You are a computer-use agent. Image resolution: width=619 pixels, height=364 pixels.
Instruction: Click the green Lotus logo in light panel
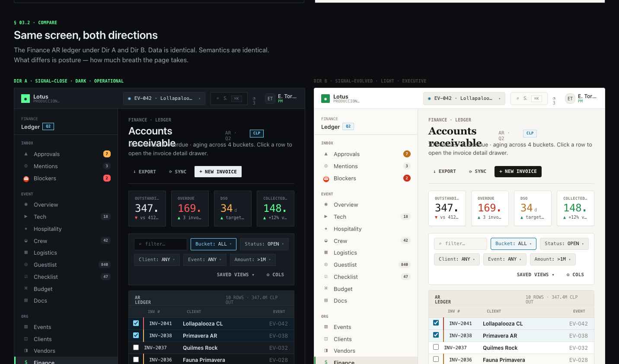pyautogui.click(x=325, y=99)
